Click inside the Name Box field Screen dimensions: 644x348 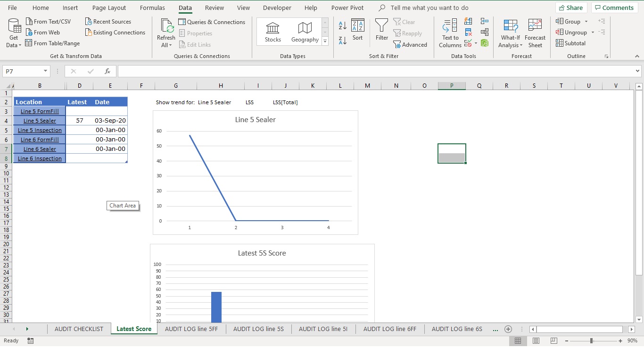[22, 71]
